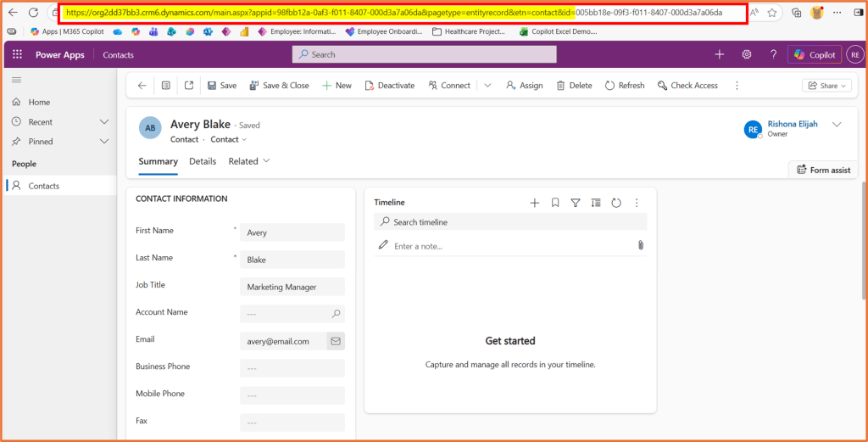Go back using form back arrow
The image size is (868, 442).
[x=142, y=86]
